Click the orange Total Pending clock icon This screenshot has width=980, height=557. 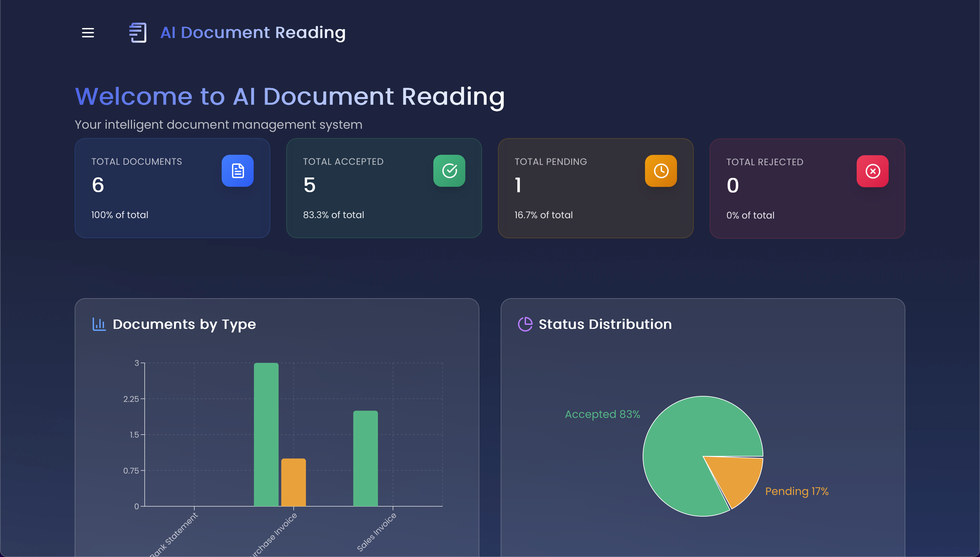[x=661, y=171]
